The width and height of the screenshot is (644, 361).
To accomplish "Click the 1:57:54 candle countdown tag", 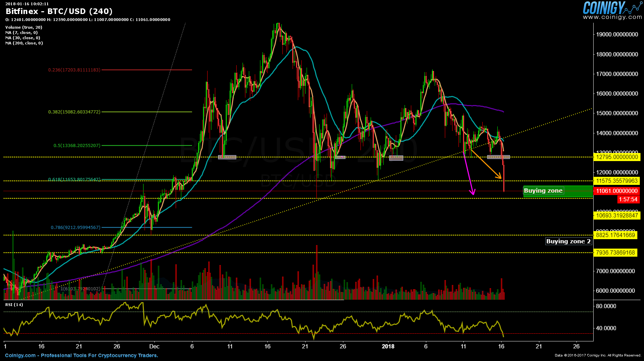I will click(x=628, y=200).
